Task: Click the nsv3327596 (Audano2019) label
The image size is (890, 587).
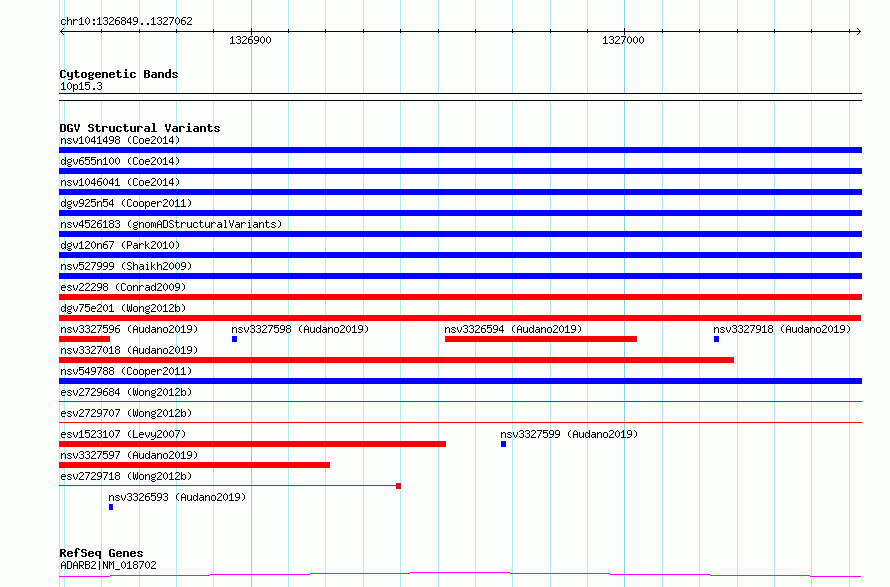Action: tap(129, 329)
